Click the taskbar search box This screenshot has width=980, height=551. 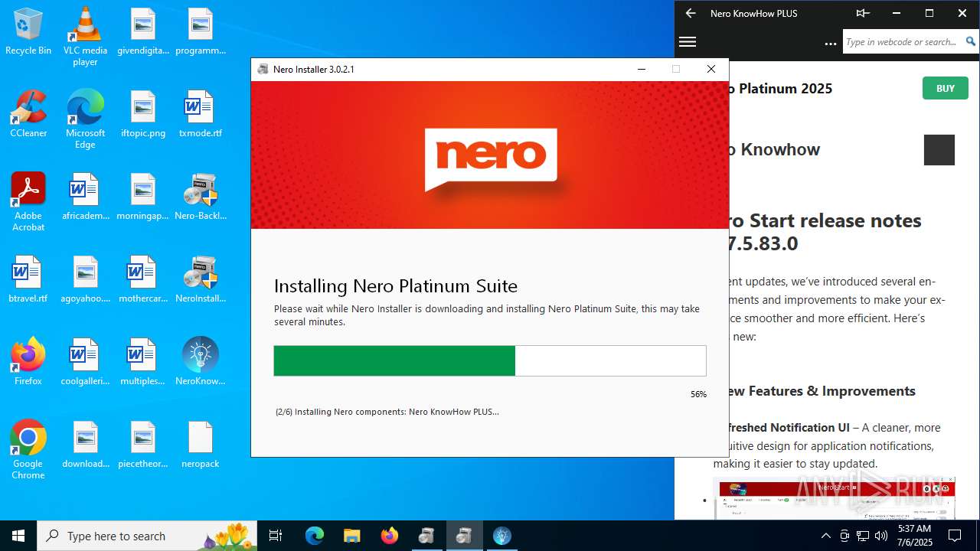[148, 536]
